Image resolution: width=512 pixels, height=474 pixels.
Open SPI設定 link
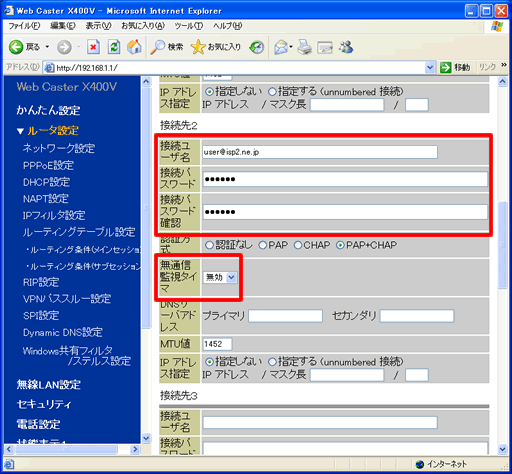[x=41, y=316]
